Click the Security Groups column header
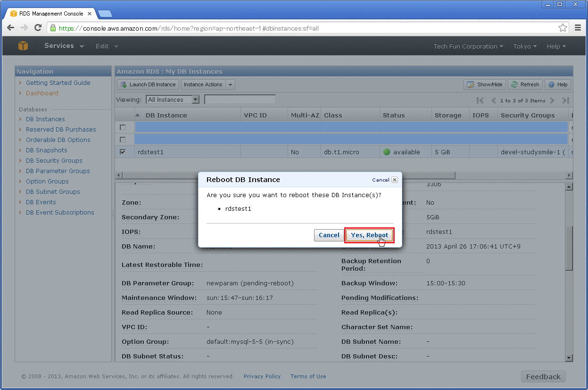Viewport: 588px width, 390px height. 533,115
